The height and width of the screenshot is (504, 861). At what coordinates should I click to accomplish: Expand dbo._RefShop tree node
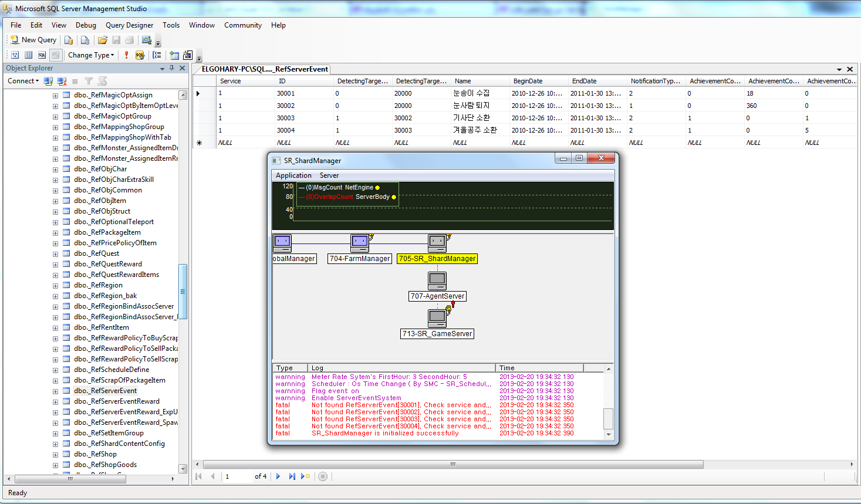point(55,454)
